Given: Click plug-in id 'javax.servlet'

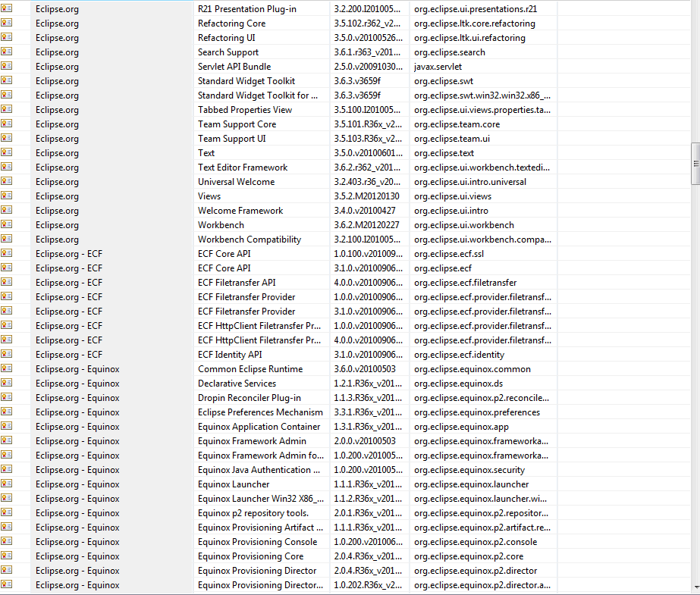Looking at the screenshot, I should click(438, 67).
